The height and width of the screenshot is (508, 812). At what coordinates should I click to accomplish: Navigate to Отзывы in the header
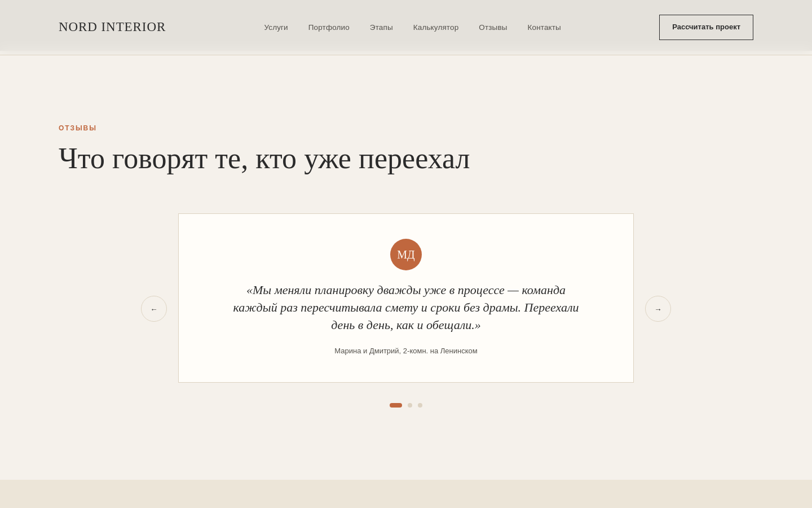493,27
